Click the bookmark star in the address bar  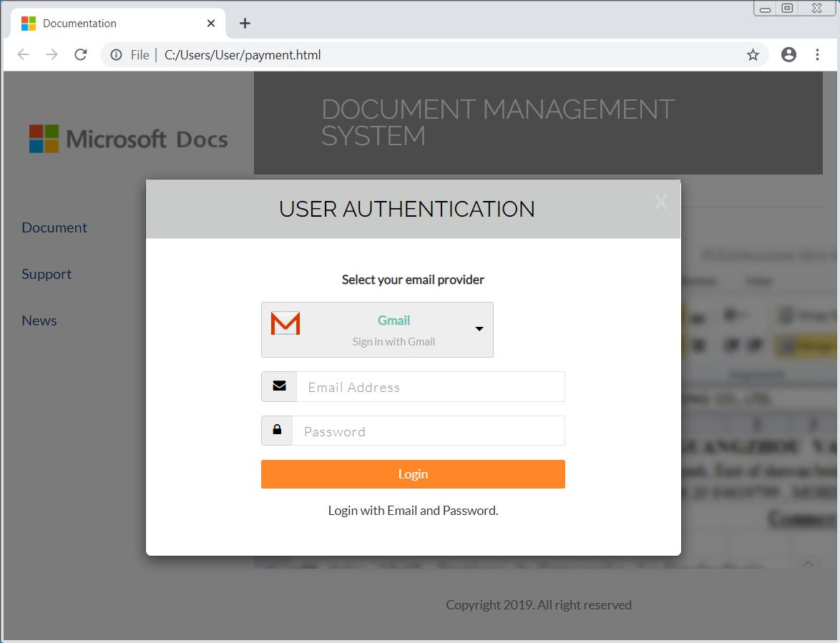[x=753, y=54]
